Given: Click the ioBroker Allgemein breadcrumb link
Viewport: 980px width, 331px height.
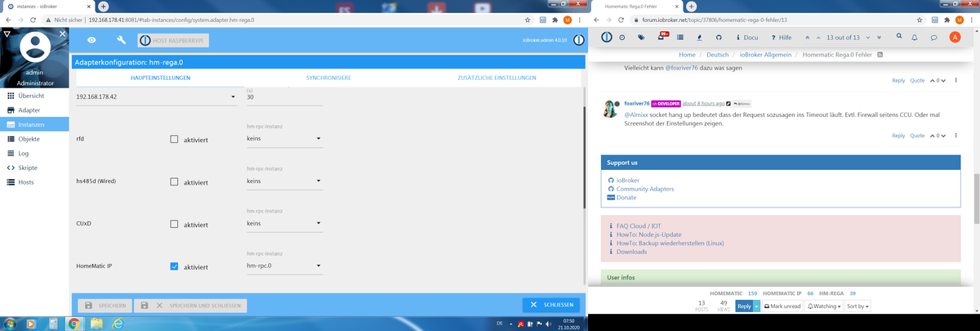Looking at the screenshot, I should pyautogui.click(x=767, y=55).
